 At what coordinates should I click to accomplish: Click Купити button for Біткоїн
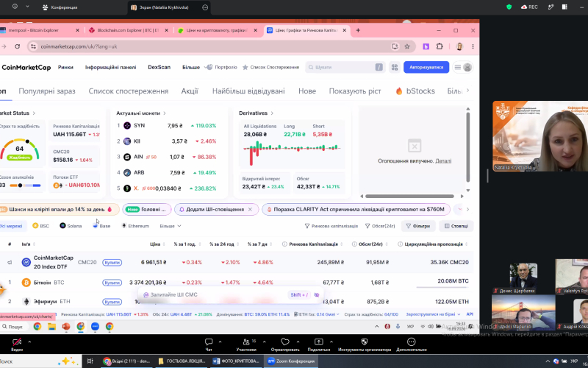point(112,283)
